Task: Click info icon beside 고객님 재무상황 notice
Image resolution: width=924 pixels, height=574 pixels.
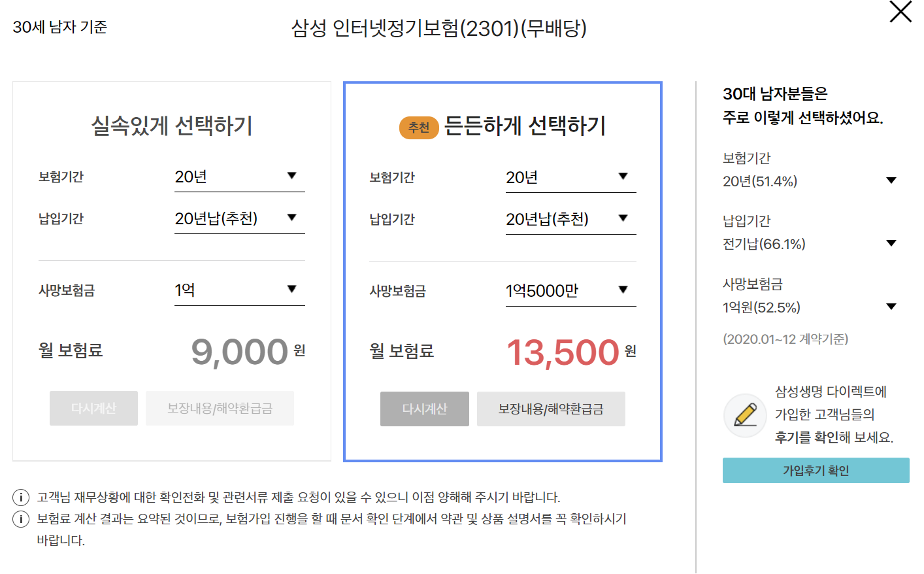Action: 21,498
